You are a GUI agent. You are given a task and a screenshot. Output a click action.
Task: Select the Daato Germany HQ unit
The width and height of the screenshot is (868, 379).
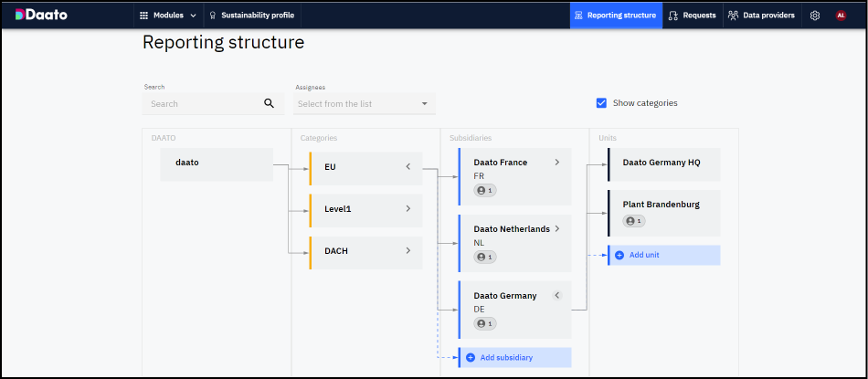point(662,163)
